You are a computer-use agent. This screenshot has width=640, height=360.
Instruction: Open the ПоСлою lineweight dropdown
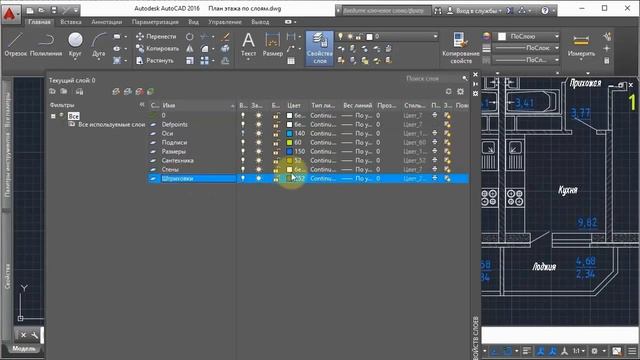[556, 48]
